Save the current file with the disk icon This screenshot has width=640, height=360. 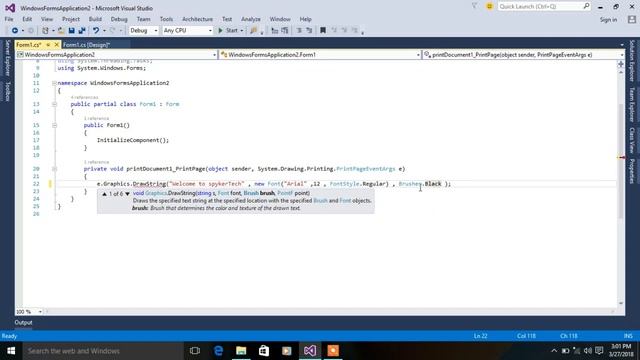(x=71, y=31)
